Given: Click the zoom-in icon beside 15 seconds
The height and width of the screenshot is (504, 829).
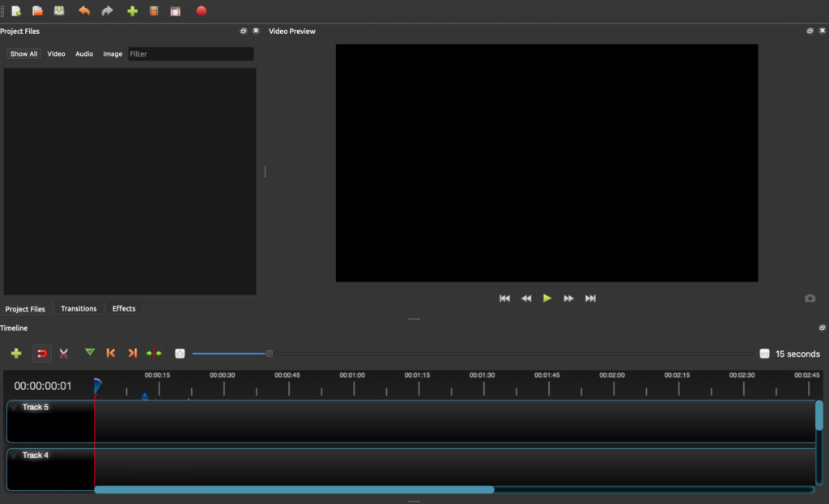Looking at the screenshot, I should (764, 354).
